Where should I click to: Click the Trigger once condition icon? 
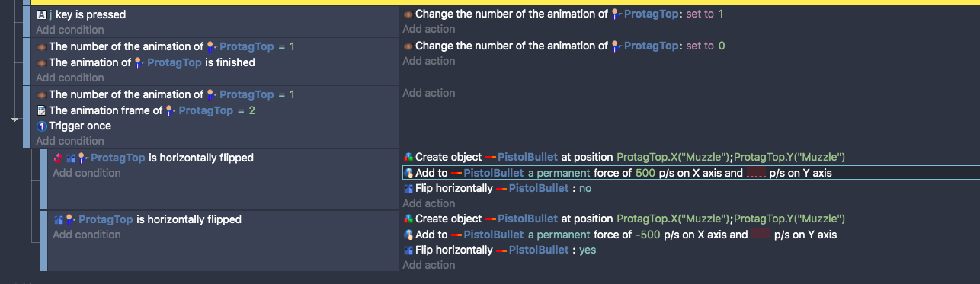click(42, 126)
